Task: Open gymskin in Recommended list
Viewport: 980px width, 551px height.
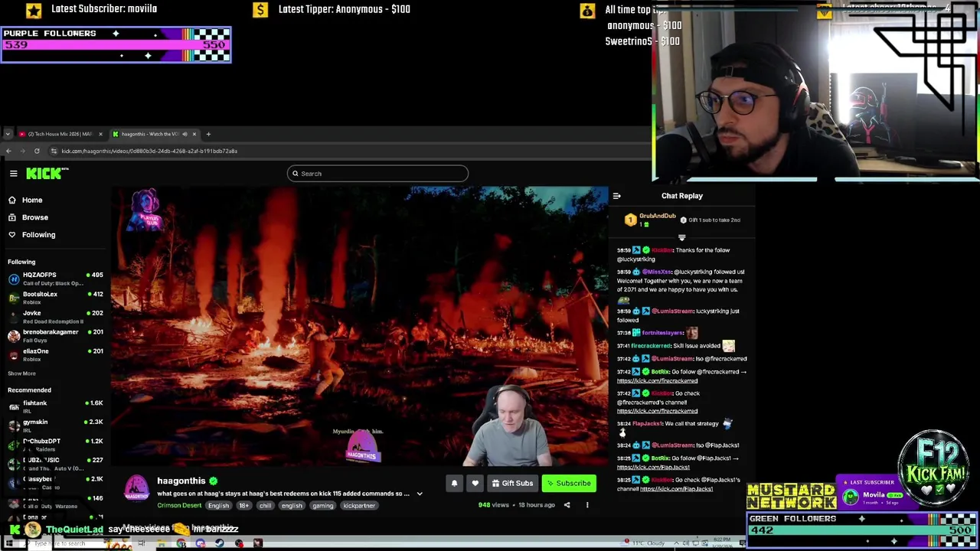Action: (x=55, y=426)
